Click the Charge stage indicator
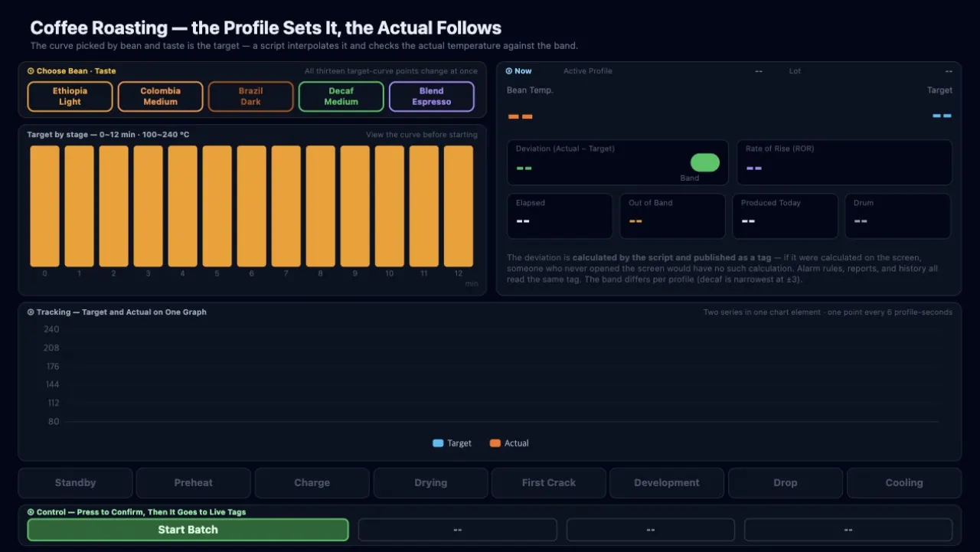 coord(312,483)
